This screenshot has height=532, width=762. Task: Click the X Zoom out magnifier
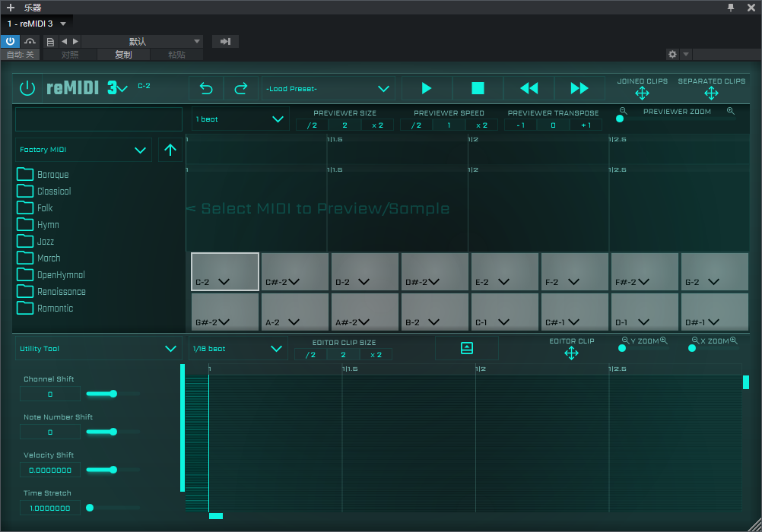(x=695, y=340)
